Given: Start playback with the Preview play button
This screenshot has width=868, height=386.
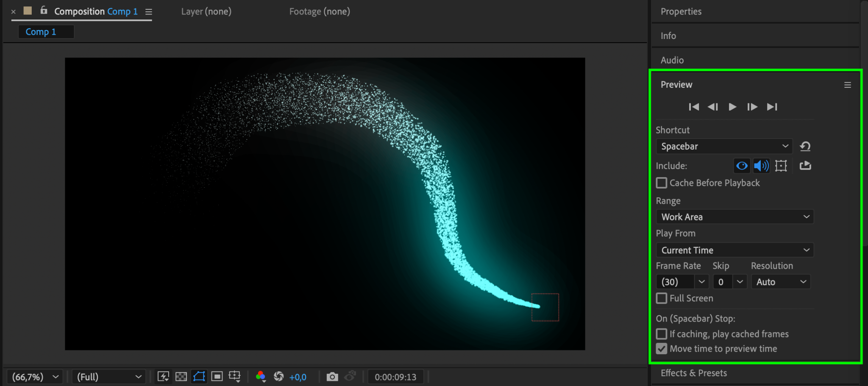Looking at the screenshot, I should pos(732,107).
